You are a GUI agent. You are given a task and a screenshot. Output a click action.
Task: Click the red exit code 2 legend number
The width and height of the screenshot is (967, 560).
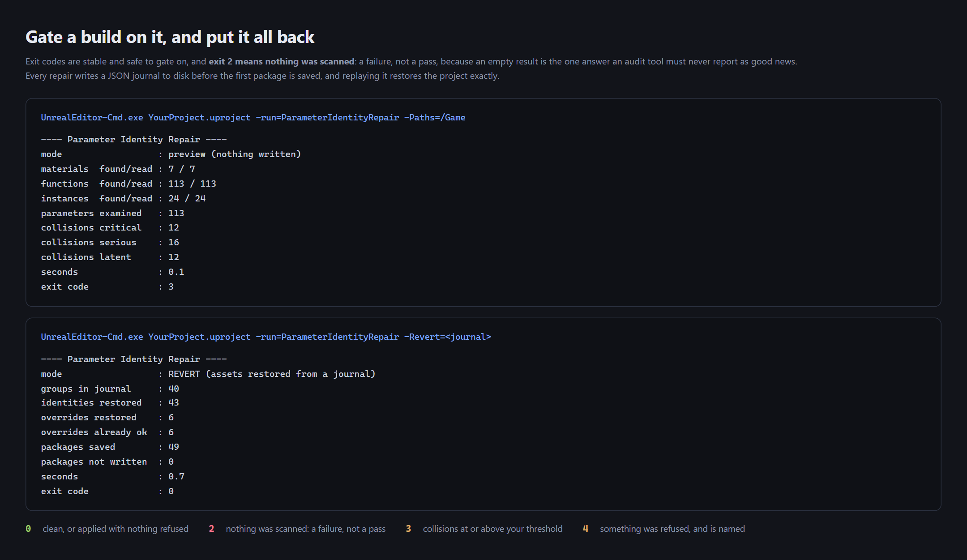pyautogui.click(x=211, y=529)
